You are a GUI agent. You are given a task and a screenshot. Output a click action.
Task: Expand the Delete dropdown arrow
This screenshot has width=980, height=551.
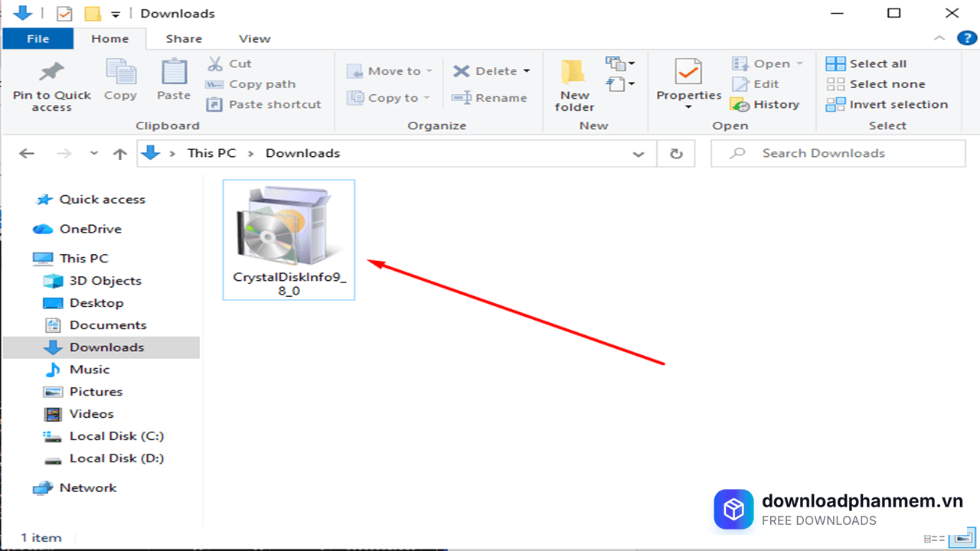[526, 70]
